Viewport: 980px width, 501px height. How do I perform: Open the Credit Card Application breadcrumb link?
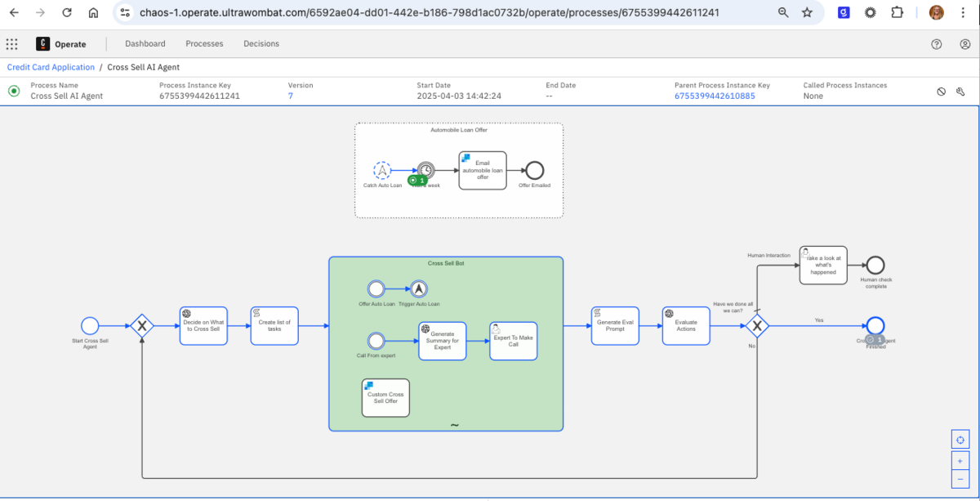tap(51, 67)
